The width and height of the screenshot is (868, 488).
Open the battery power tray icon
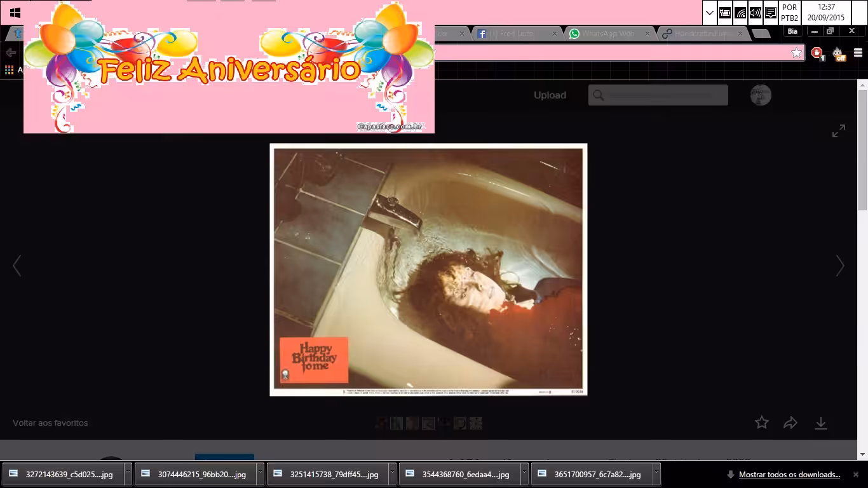pyautogui.click(x=725, y=13)
